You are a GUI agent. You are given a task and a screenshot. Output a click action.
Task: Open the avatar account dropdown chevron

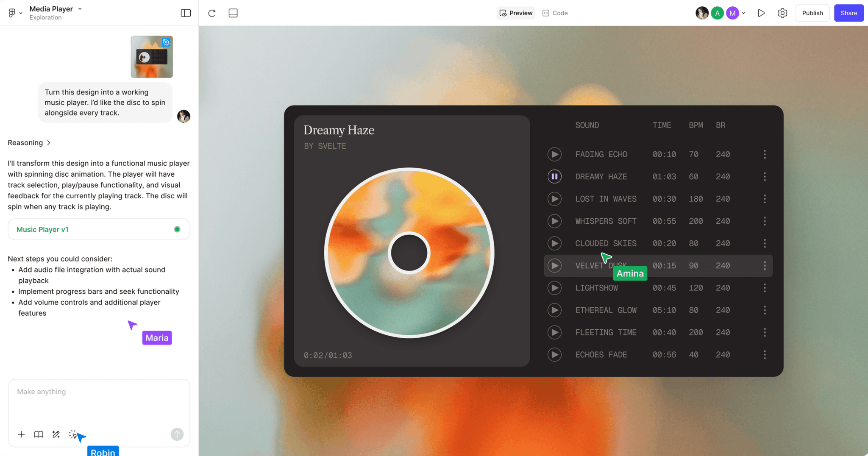[x=743, y=13]
